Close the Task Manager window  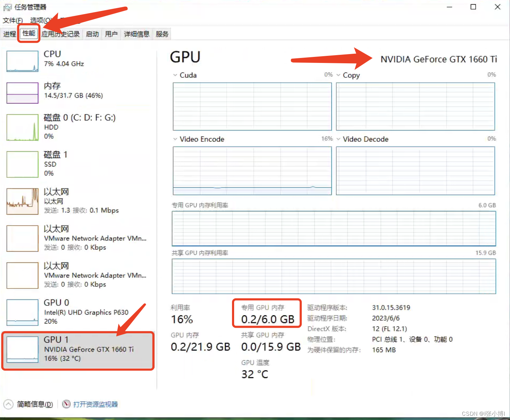tap(498, 7)
